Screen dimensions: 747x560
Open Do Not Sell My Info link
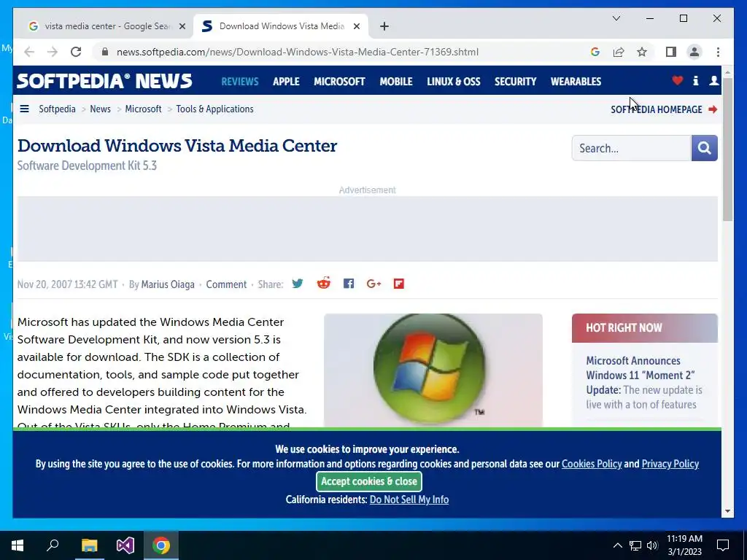tap(409, 499)
